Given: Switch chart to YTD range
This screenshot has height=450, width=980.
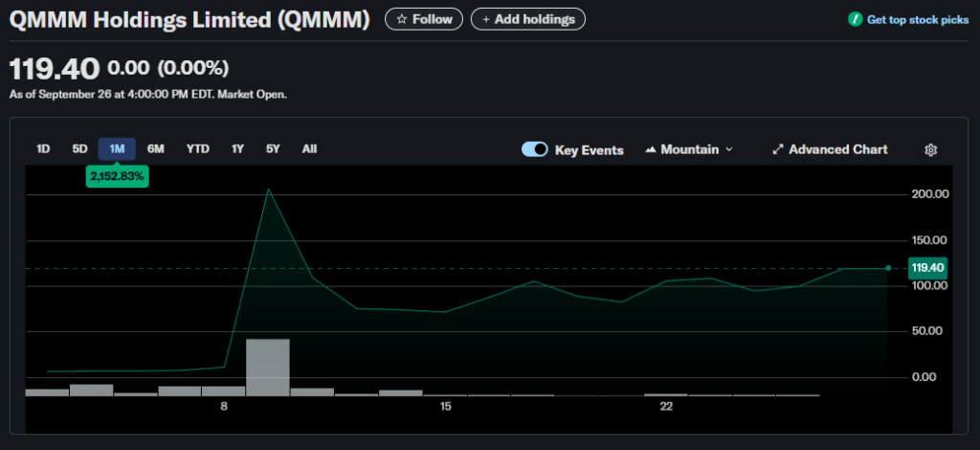Looking at the screenshot, I should [x=198, y=148].
